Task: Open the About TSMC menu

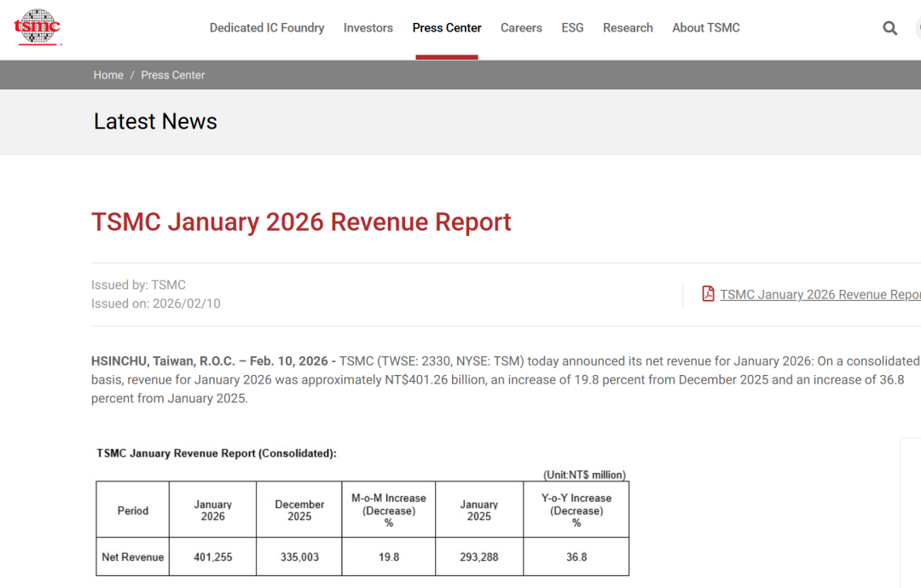Action: 705,28
